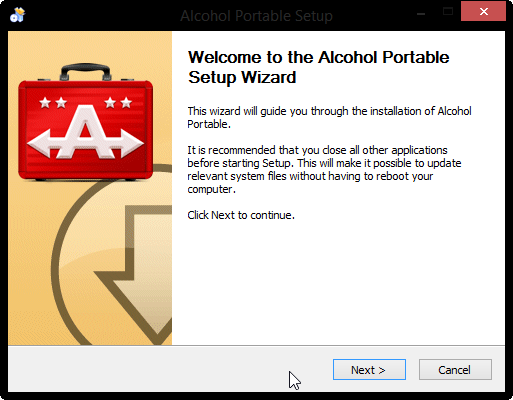Click the left pair of stars on suitcase
513x400 pixels.
point(53,103)
